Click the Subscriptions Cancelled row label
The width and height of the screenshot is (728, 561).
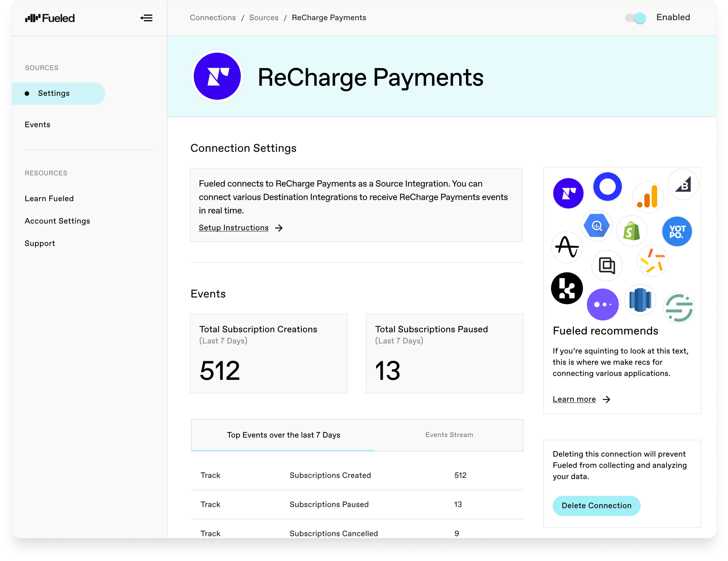coord(334,534)
